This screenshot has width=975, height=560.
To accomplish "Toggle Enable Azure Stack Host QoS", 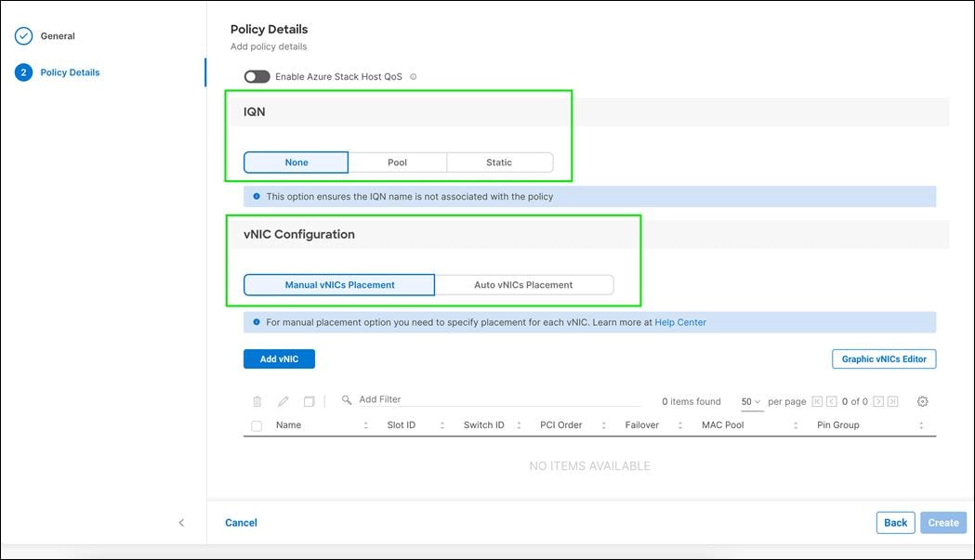I will click(256, 76).
